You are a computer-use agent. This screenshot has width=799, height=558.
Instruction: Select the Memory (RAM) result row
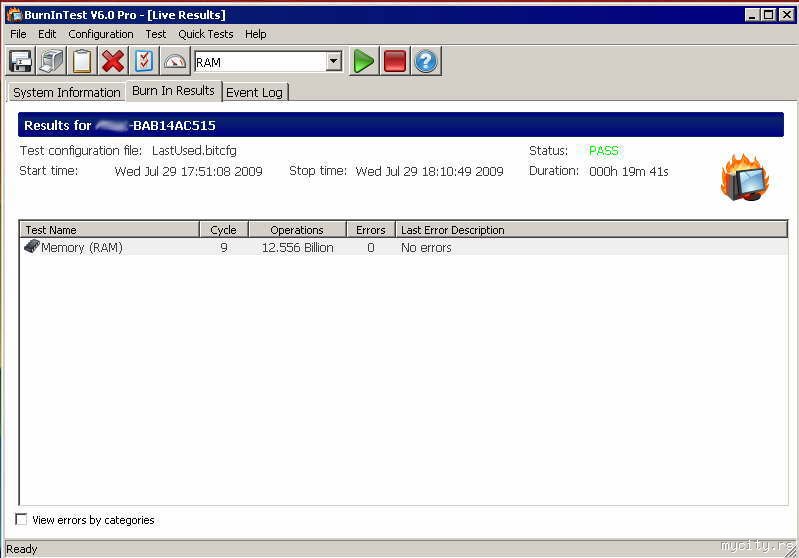(x=81, y=247)
